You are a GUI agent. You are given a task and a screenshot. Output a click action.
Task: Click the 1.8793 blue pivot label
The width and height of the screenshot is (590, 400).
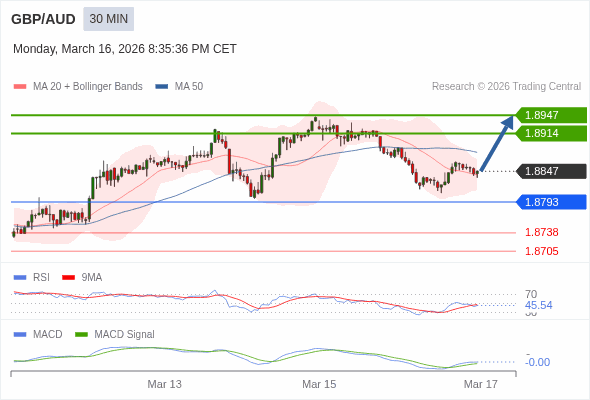coord(551,202)
